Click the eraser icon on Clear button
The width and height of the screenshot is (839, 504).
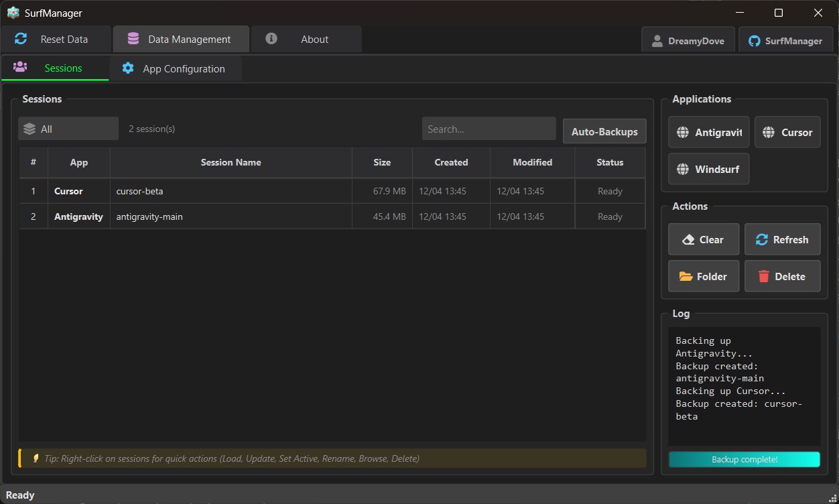click(x=688, y=240)
